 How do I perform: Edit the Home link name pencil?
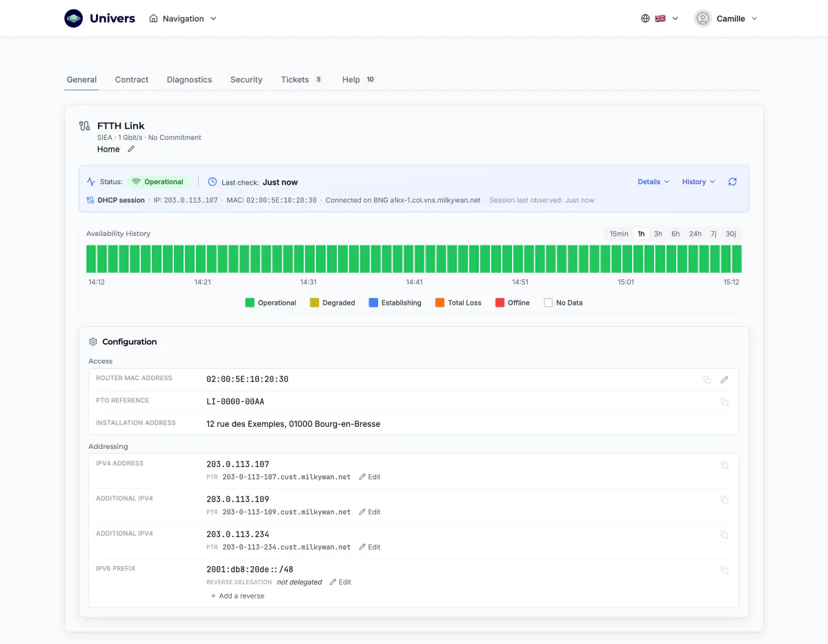[x=131, y=149]
